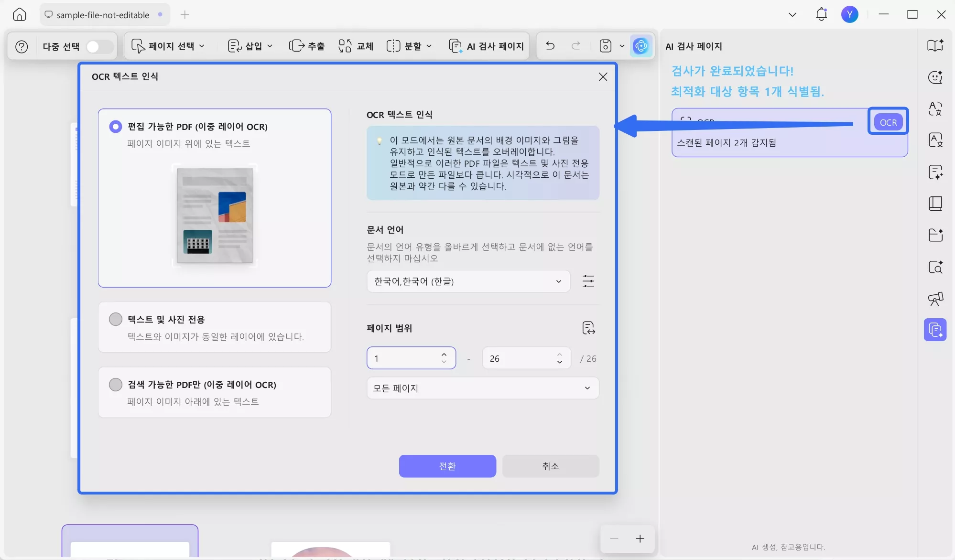
Task: Click the Home icon in the top-left corner
Action: [19, 14]
